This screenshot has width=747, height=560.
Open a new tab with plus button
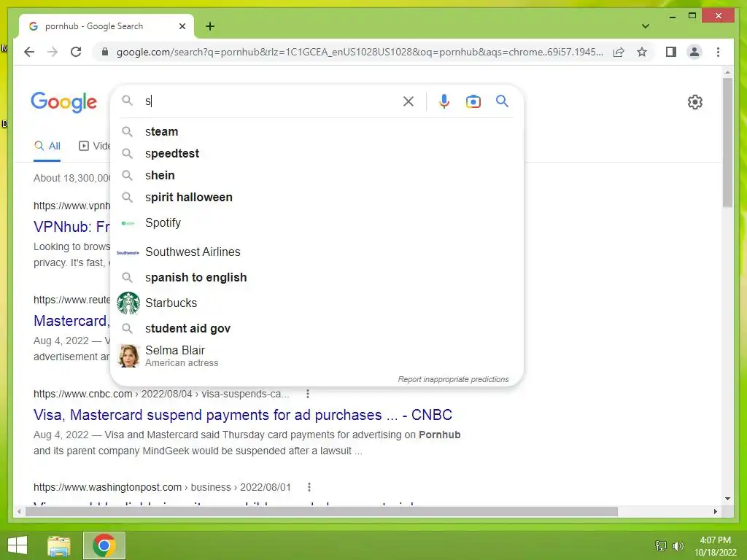pyautogui.click(x=210, y=26)
